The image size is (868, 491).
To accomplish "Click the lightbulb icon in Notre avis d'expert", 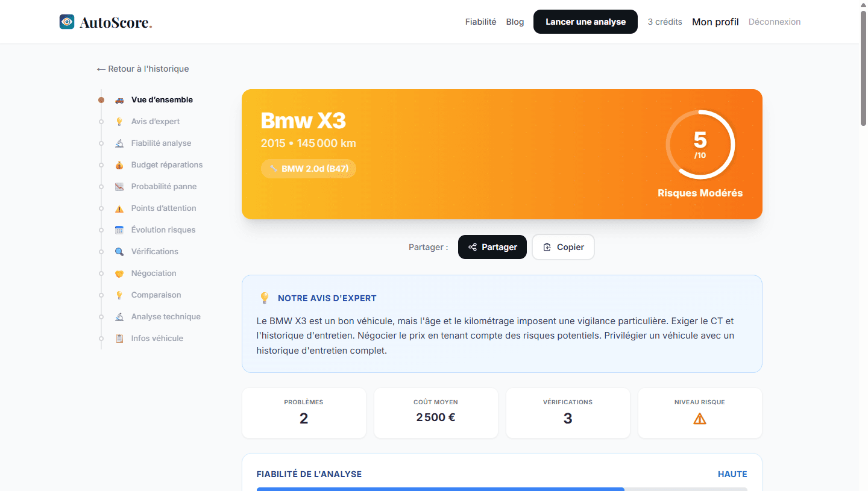I will pyautogui.click(x=264, y=298).
